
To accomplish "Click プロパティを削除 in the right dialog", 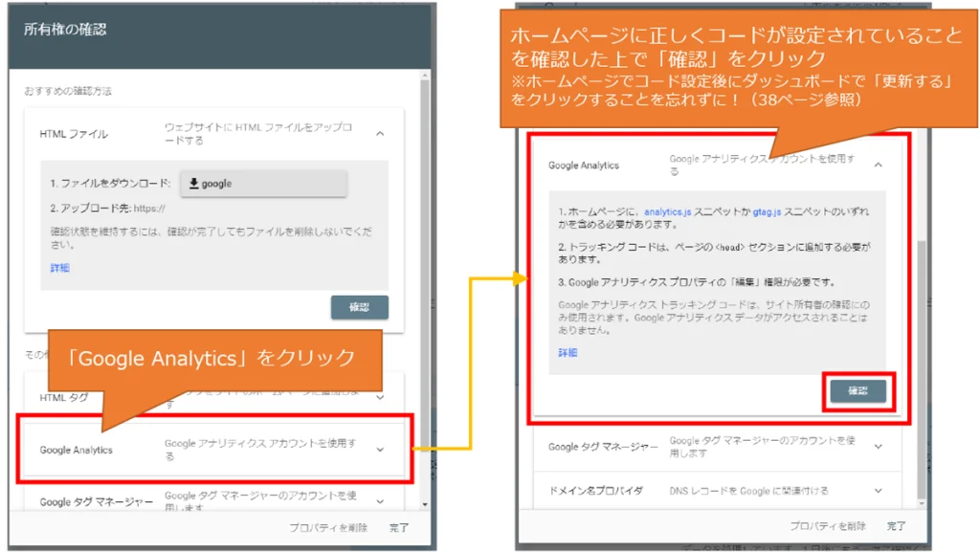I will pos(828,526).
